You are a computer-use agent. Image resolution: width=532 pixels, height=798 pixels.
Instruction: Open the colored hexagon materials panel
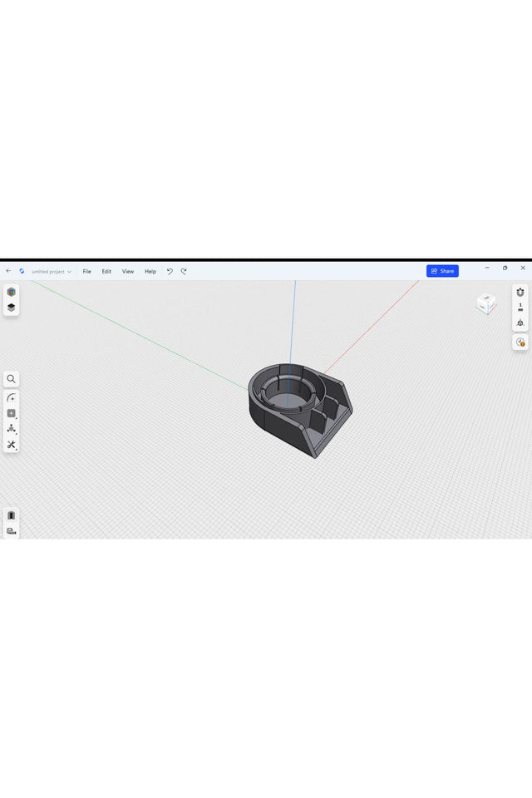pos(11,292)
